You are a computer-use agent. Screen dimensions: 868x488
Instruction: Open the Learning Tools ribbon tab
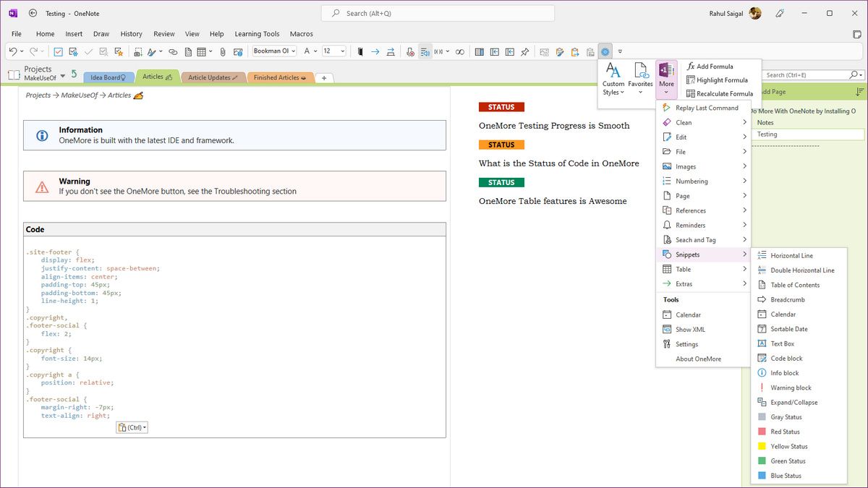pos(257,34)
